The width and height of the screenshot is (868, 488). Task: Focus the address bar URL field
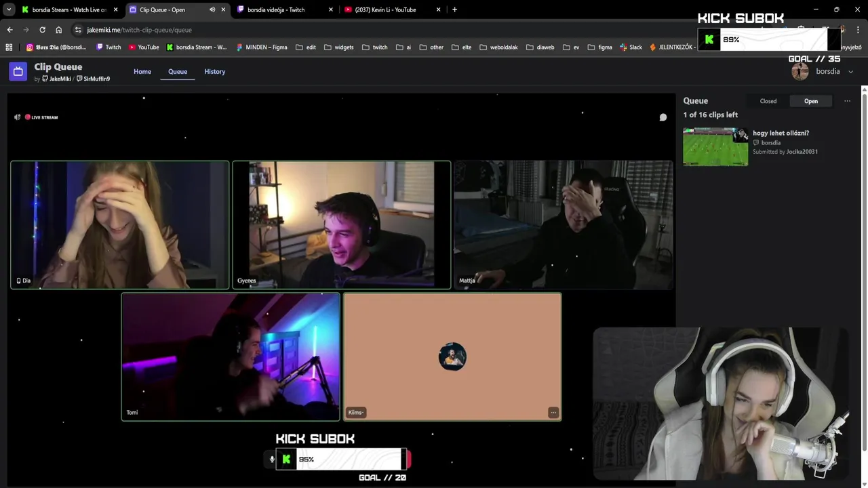pyautogui.click(x=380, y=30)
